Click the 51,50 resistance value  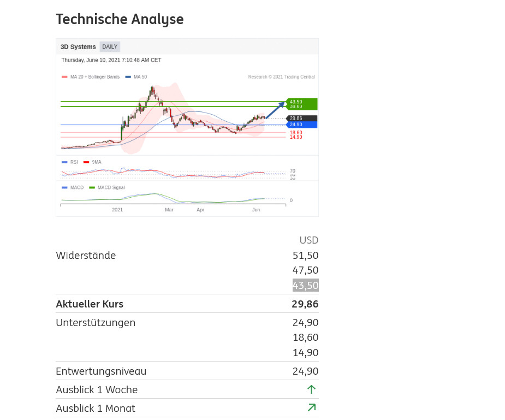point(305,255)
